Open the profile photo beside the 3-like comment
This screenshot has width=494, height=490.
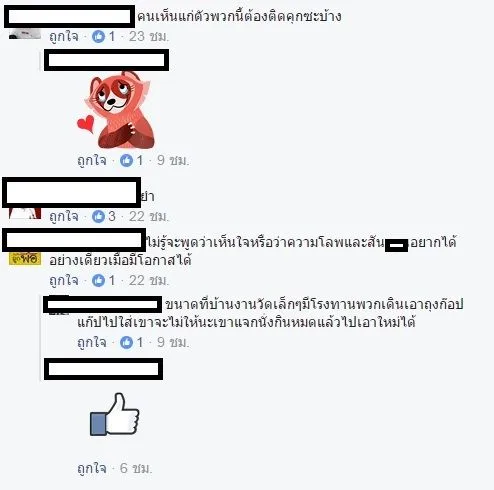tap(25, 213)
